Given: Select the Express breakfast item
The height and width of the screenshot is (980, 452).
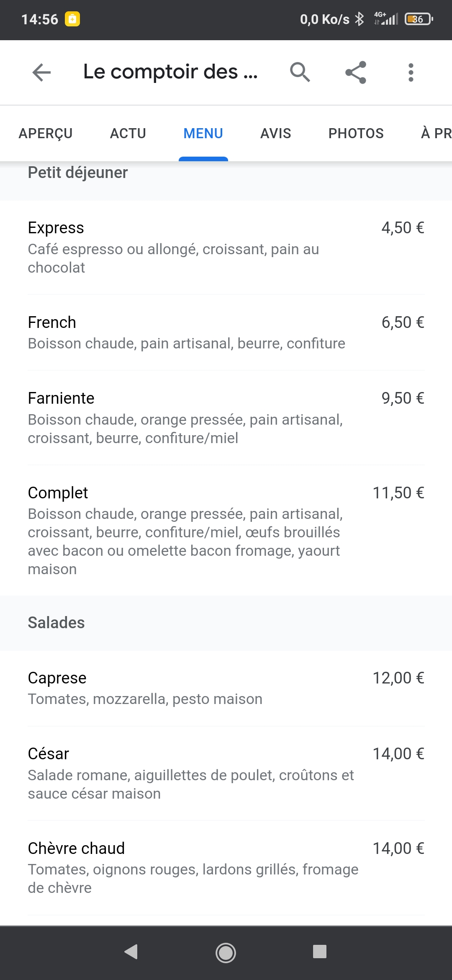Looking at the screenshot, I should (x=226, y=247).
